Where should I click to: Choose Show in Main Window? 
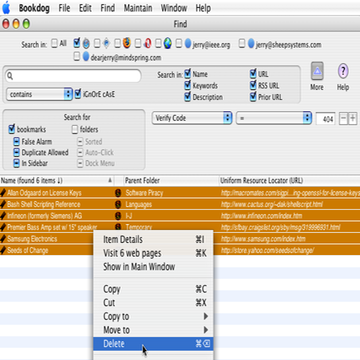153,267
